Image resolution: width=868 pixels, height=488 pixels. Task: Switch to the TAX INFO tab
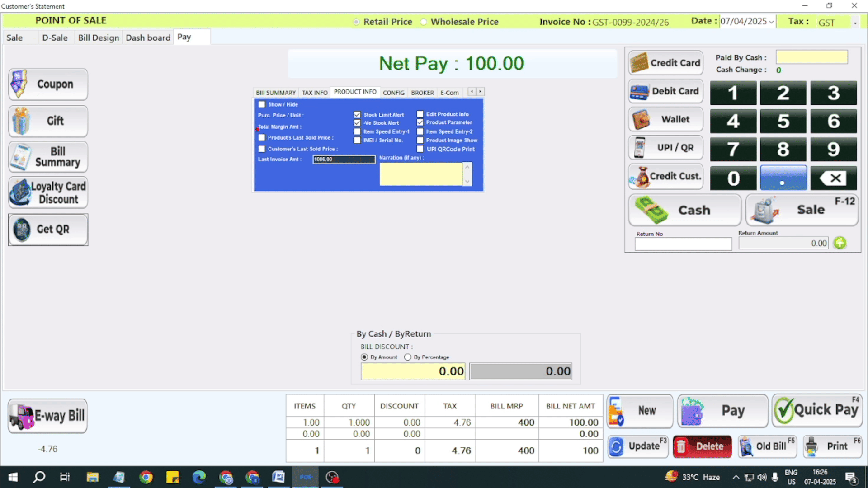pos(315,93)
